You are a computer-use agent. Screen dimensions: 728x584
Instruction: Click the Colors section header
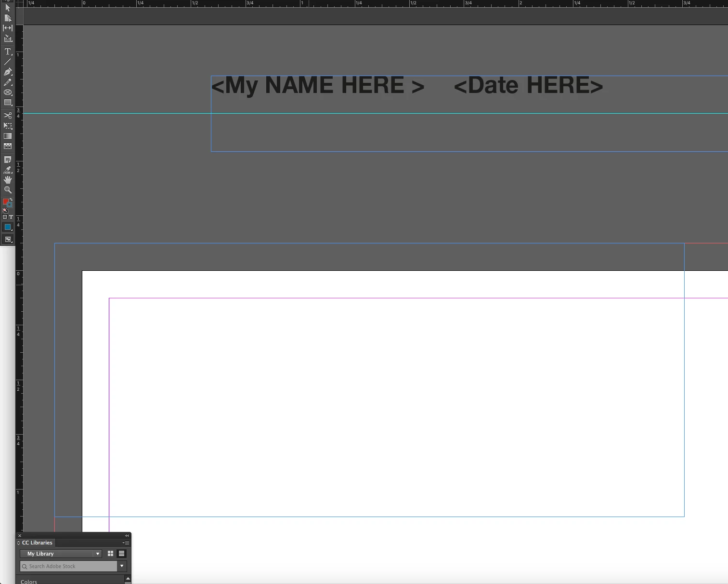click(29, 582)
